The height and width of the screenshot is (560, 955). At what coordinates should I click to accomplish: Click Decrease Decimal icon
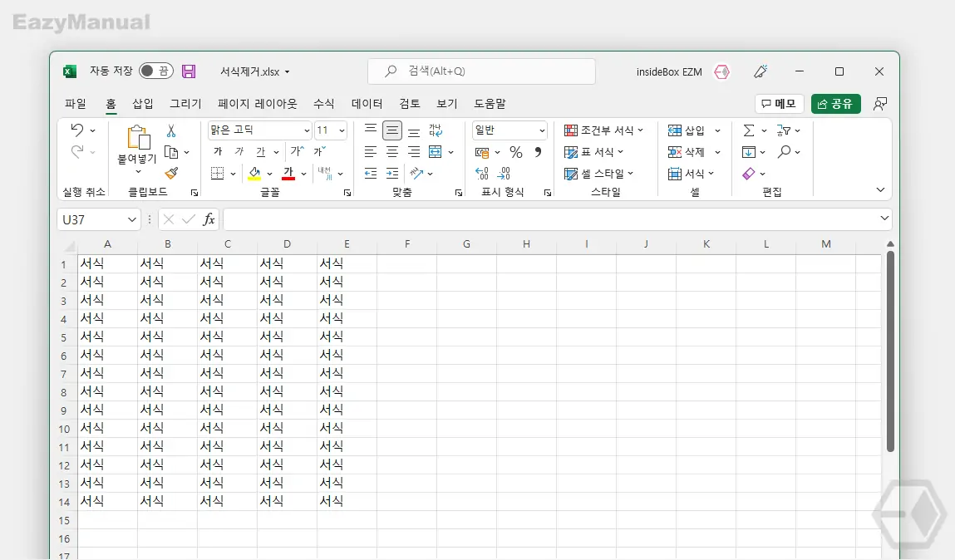coord(504,174)
